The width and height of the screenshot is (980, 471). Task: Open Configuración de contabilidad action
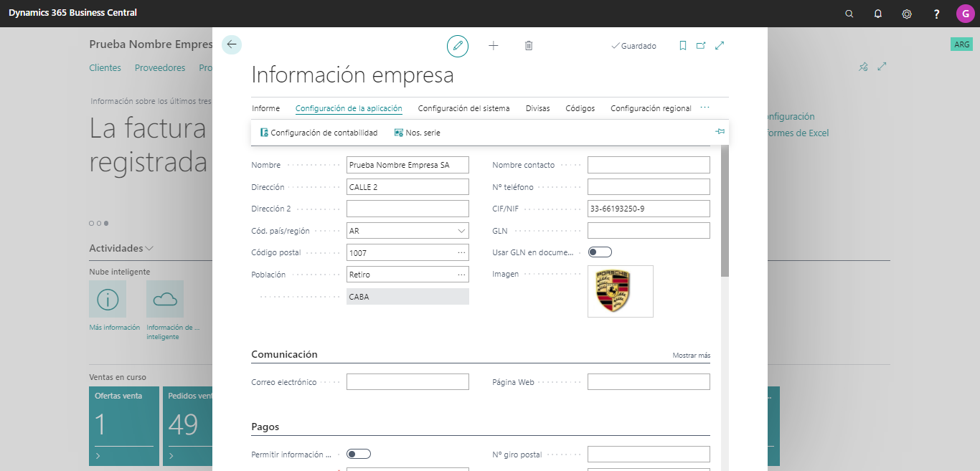click(319, 133)
